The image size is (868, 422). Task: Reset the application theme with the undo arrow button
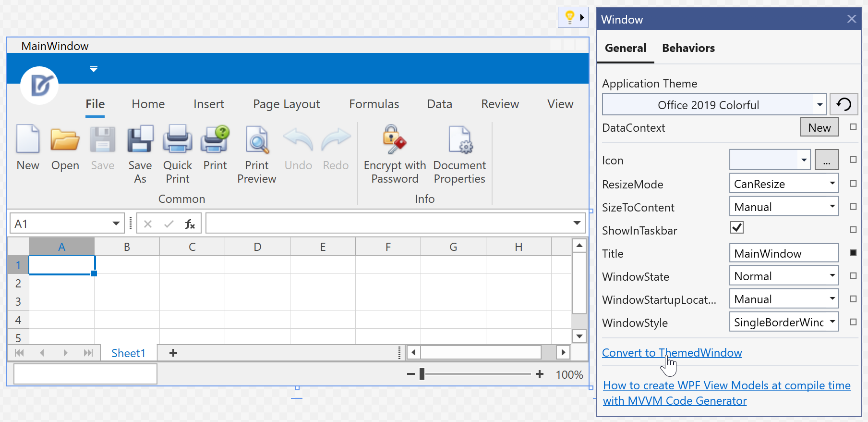844,104
